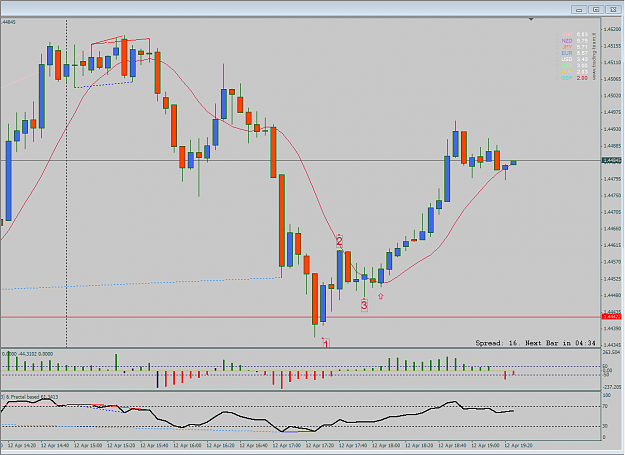Restore the chart window size
The height and width of the screenshot is (455, 625).
[x=596, y=10]
